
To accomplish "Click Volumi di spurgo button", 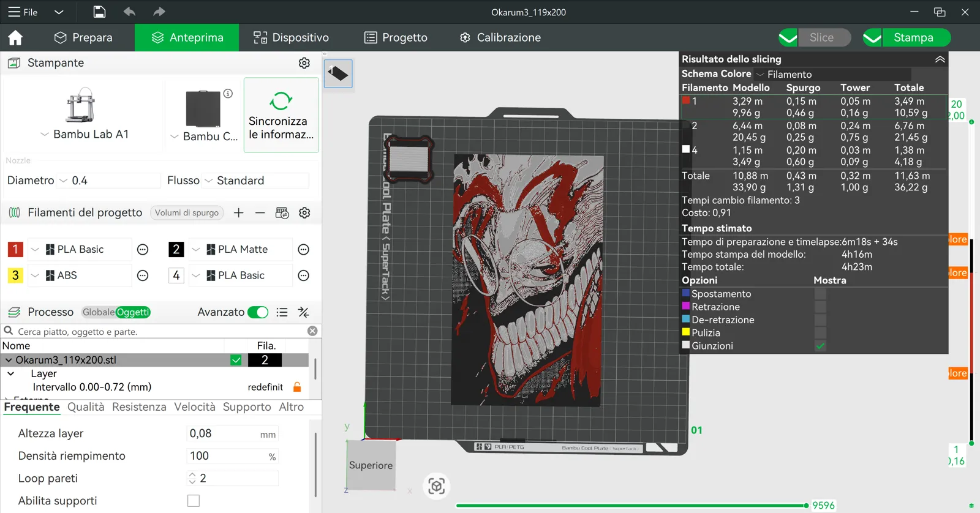I will click(x=187, y=212).
